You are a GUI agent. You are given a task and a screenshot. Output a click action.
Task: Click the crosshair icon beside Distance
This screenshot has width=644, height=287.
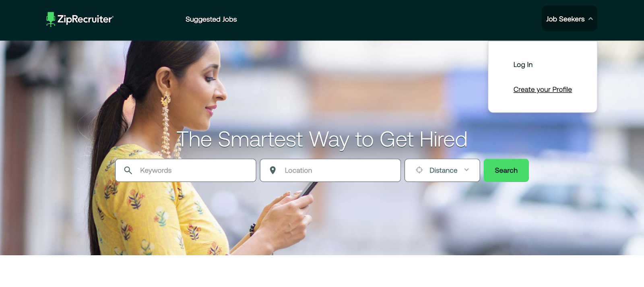pyautogui.click(x=419, y=170)
